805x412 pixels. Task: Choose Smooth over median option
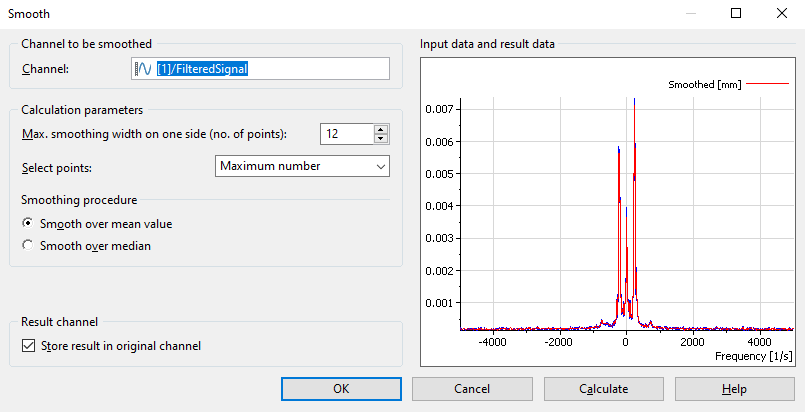pos(27,246)
